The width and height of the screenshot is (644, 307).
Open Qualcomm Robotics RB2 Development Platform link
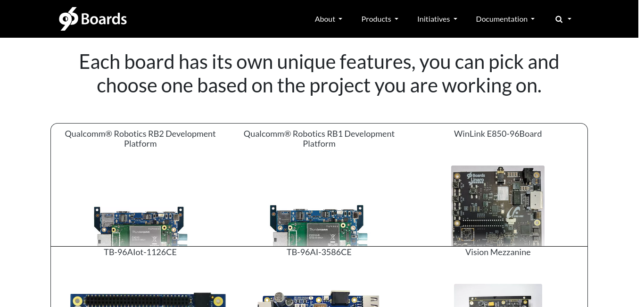(x=140, y=139)
